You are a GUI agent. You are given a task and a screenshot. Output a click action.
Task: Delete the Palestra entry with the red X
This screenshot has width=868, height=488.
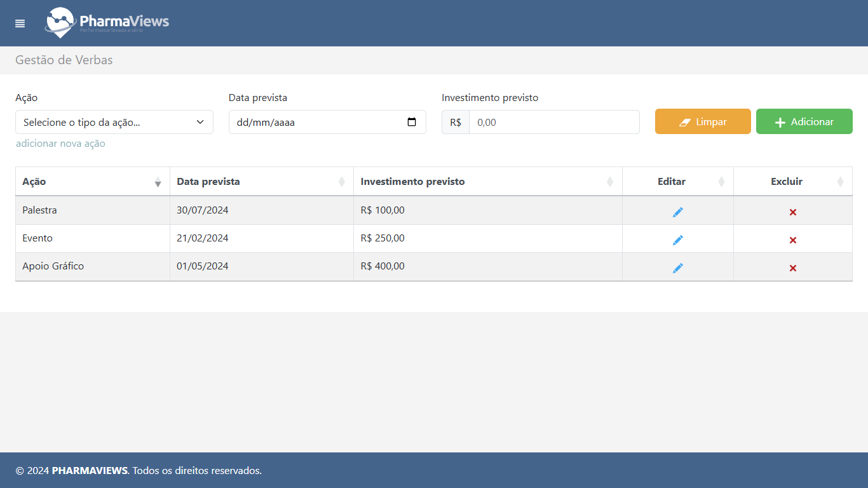792,211
